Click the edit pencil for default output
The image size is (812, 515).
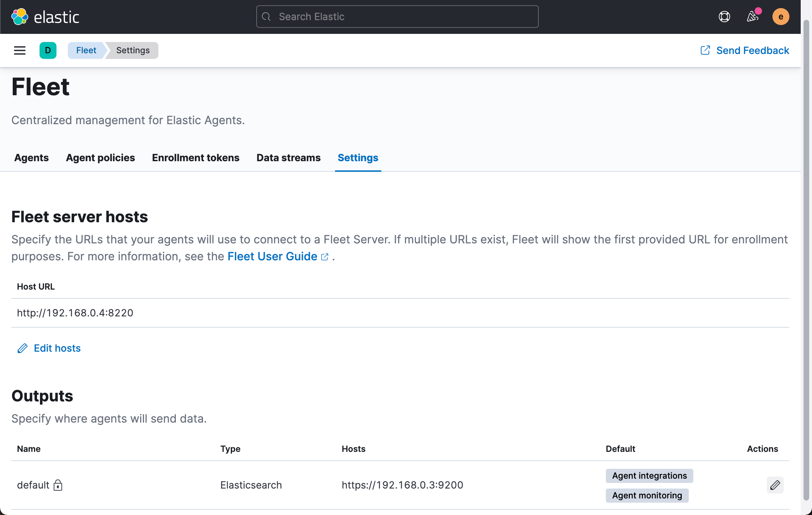pos(775,485)
